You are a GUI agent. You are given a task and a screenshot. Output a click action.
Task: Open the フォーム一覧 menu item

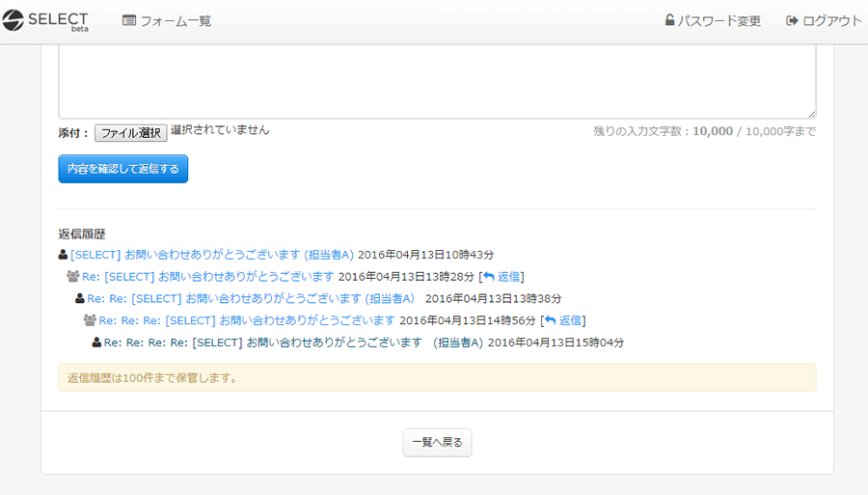[175, 20]
